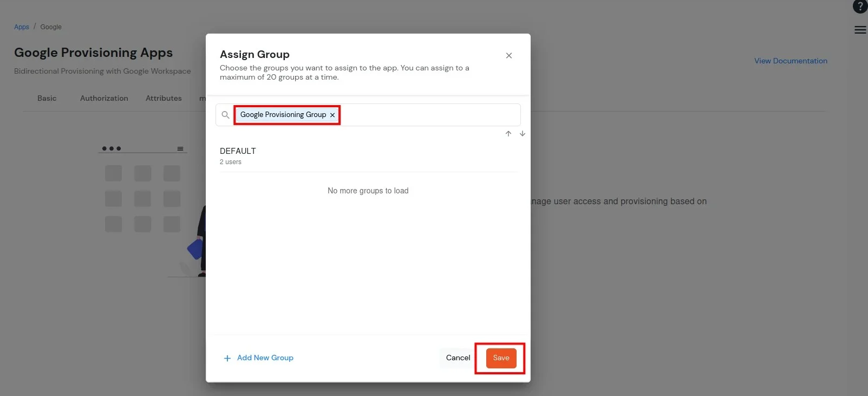The image size is (868, 396).
Task: Open View Documentation link
Action: click(x=791, y=61)
